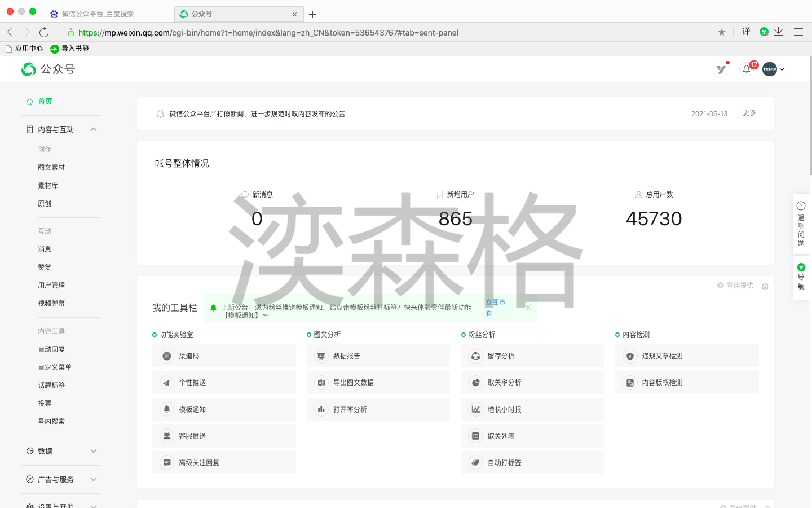Expand the 广告与服务 sidebar section

[x=94, y=479]
